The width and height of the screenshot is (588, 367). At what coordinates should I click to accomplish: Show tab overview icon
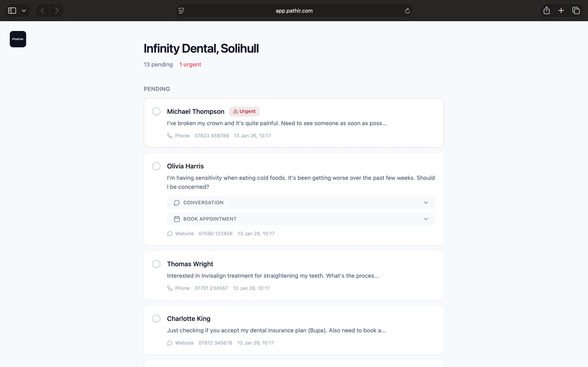(x=576, y=11)
